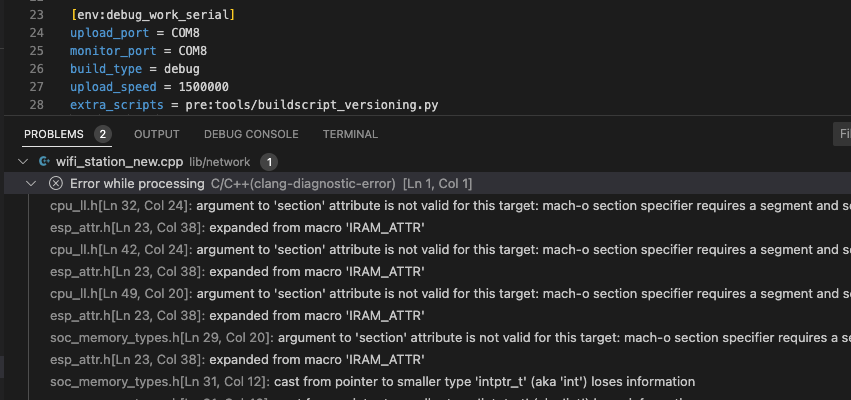The width and height of the screenshot is (851, 400).
Task: Click the extra_scripts buildscript_versioning.py line
Action: click(x=254, y=105)
